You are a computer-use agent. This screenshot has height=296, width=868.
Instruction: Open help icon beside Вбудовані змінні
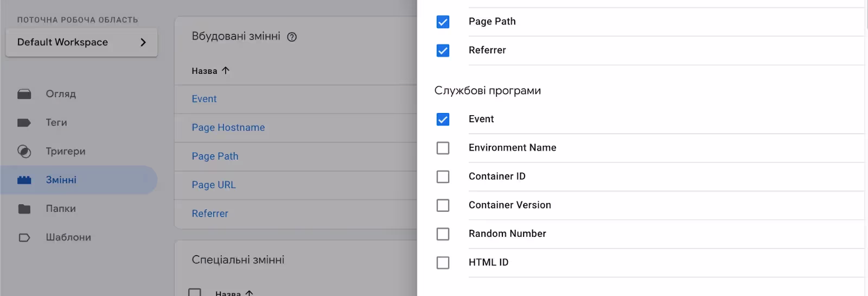(292, 37)
